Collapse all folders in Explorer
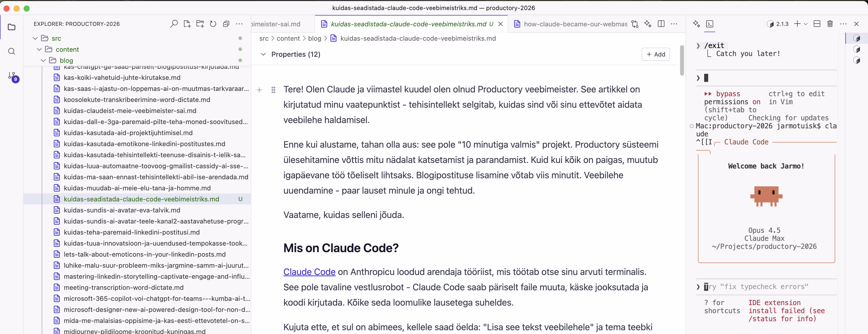This screenshot has height=334, width=868. click(226, 24)
